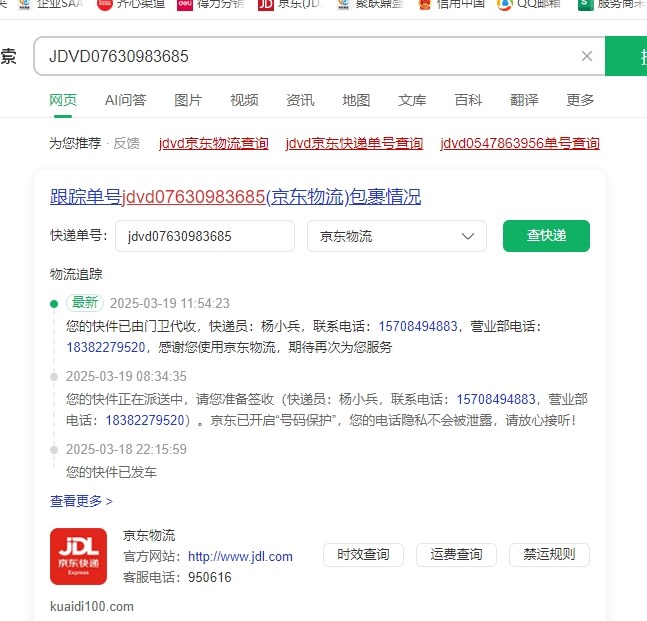This screenshot has height=621, width=647.
Task: Switch to the AI问答 tab
Action: 125,100
